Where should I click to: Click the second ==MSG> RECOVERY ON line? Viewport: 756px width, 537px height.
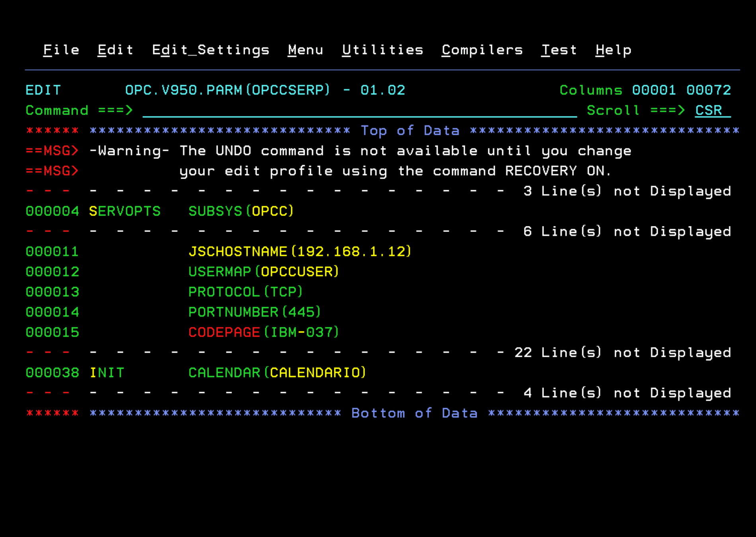click(x=318, y=171)
